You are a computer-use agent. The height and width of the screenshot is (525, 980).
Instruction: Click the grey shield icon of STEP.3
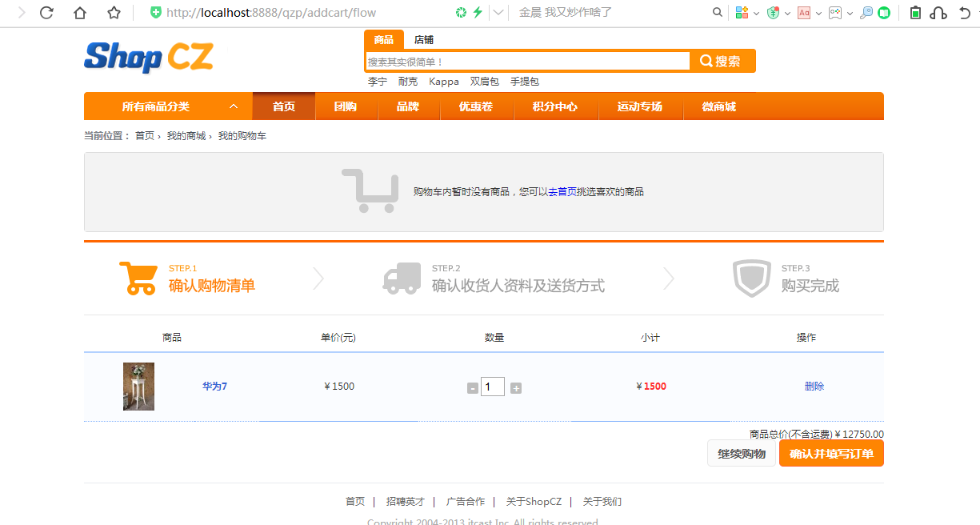click(x=752, y=279)
